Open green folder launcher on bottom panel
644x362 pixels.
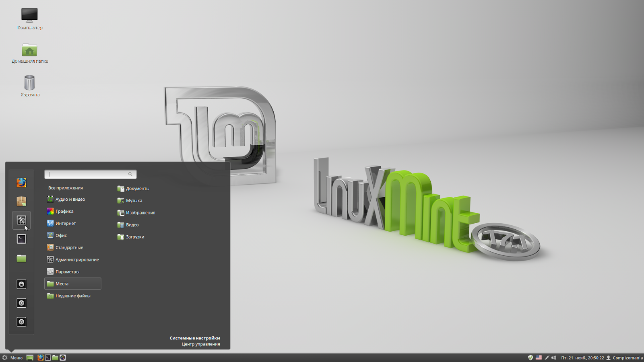coord(55,358)
